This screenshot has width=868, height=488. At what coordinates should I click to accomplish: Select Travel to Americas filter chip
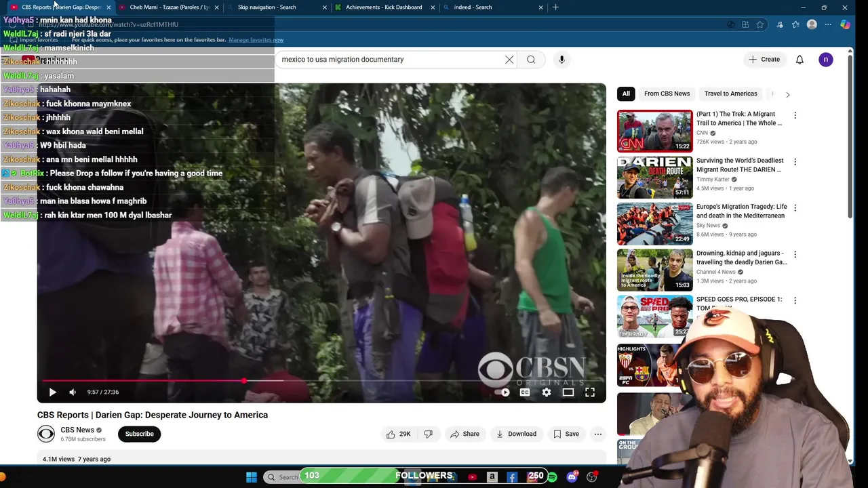coord(730,94)
